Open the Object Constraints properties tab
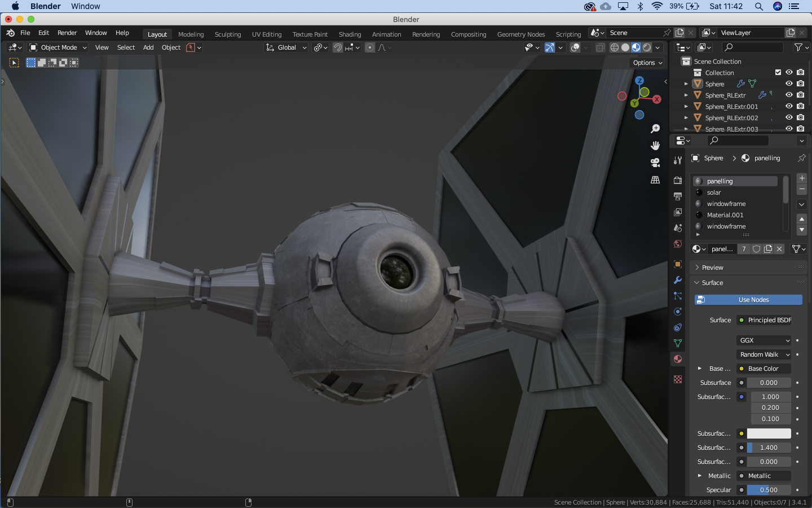This screenshot has height=508, width=812. pos(678,327)
